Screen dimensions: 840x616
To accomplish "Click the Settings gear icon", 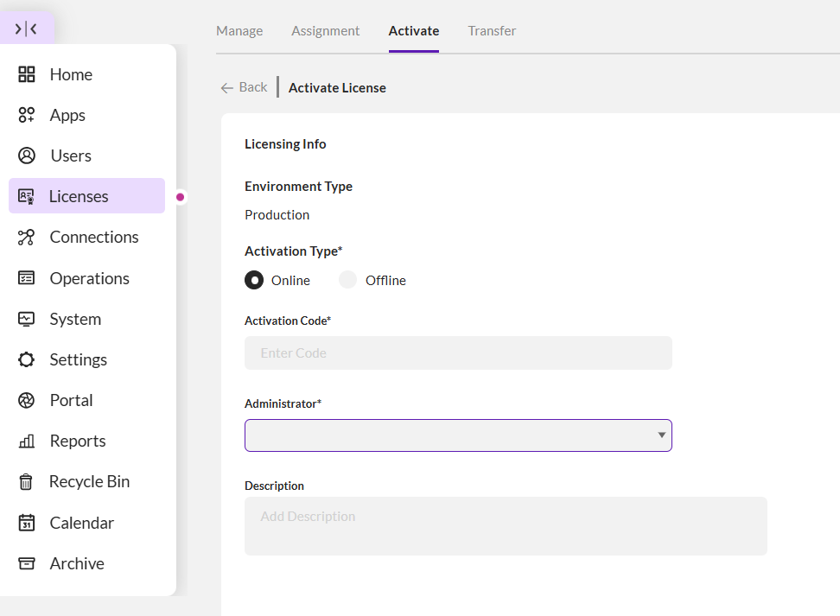I will (x=26, y=359).
